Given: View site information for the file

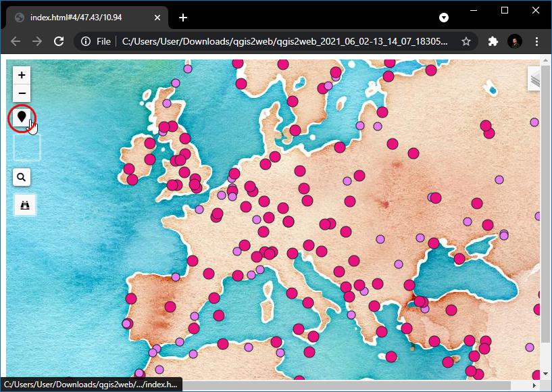Looking at the screenshot, I should click(86, 41).
